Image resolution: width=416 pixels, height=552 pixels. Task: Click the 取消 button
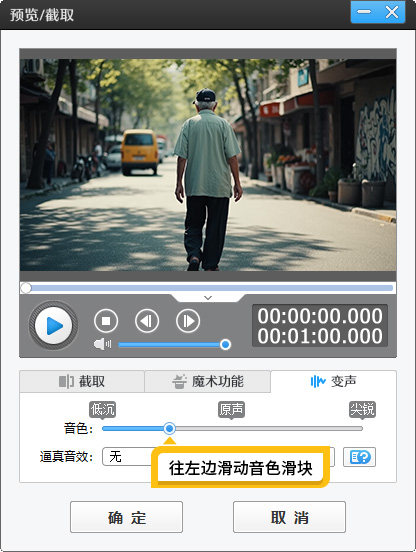(x=289, y=517)
